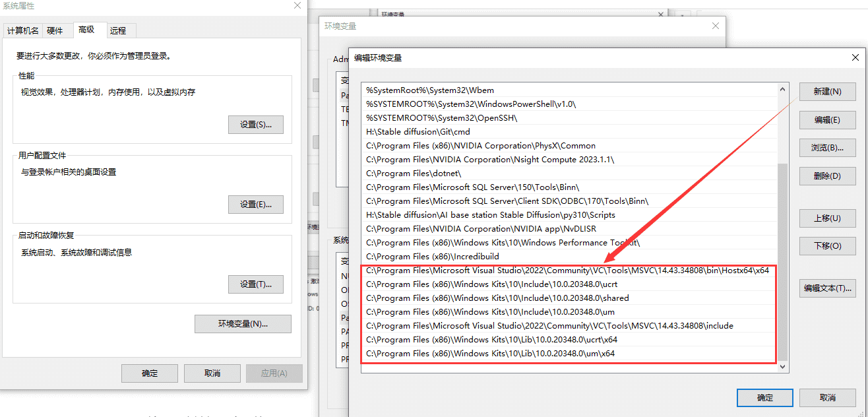
Task: Click the 浏览(B) button
Action: pos(827,148)
